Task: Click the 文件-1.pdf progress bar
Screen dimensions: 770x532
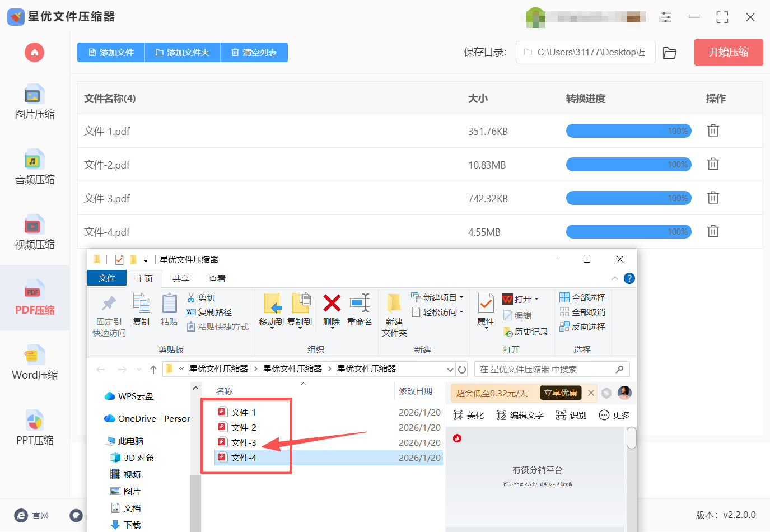Action: 629,131
